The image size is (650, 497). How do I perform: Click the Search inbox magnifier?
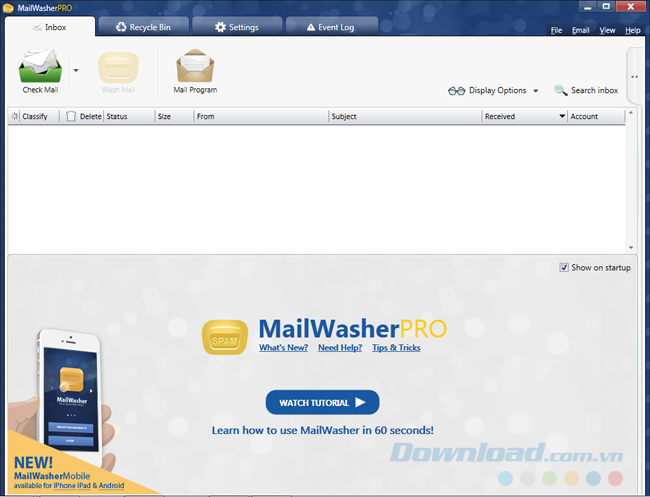560,90
